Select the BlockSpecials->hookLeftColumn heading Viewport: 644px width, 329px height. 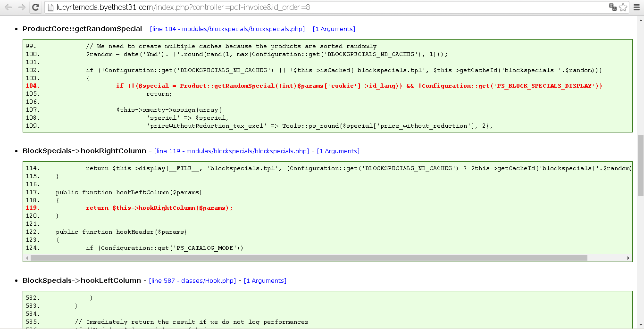pos(82,280)
